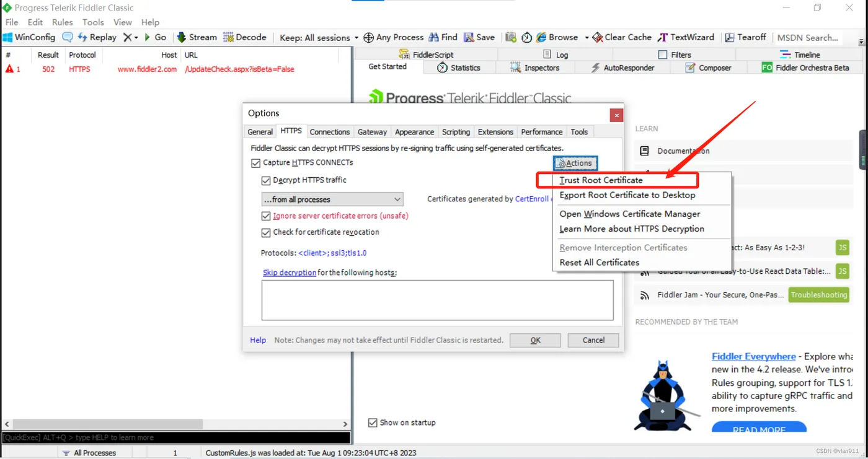Click the Actions button

click(x=575, y=163)
